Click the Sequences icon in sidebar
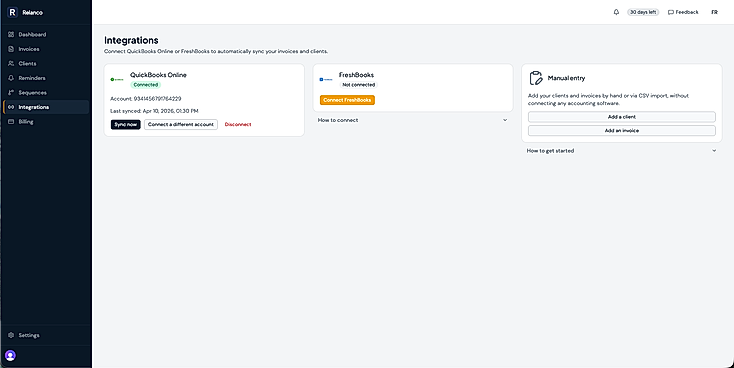The image size is (734, 368). tap(11, 93)
